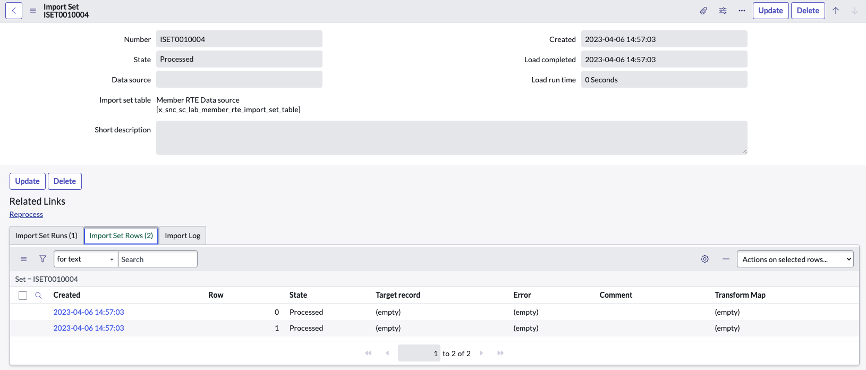Sort by the Created column header
This screenshot has height=370, width=866.
[67, 295]
